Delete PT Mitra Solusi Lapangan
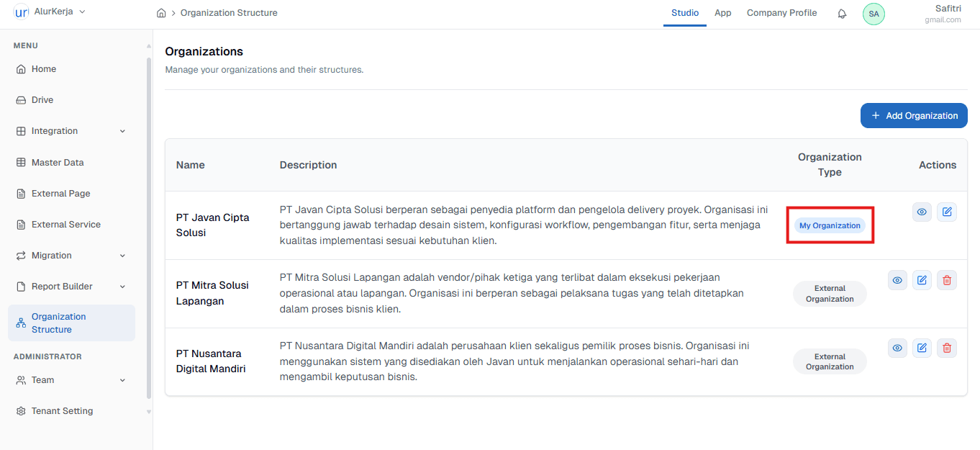The width and height of the screenshot is (980, 450). (946, 279)
